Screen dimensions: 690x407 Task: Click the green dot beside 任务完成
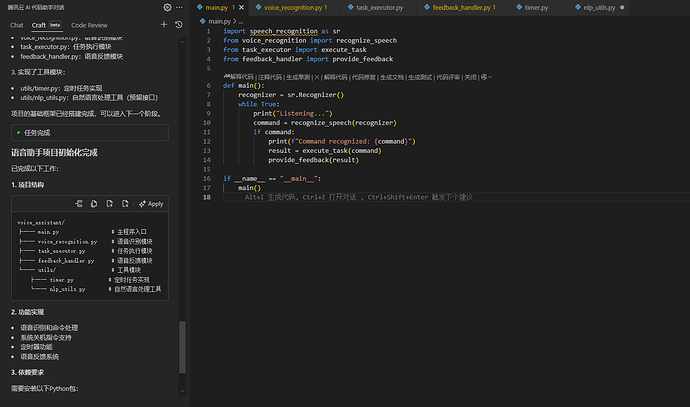18,132
